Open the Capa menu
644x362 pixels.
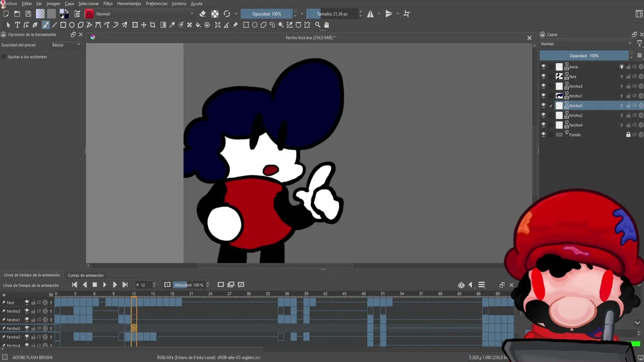click(x=69, y=4)
